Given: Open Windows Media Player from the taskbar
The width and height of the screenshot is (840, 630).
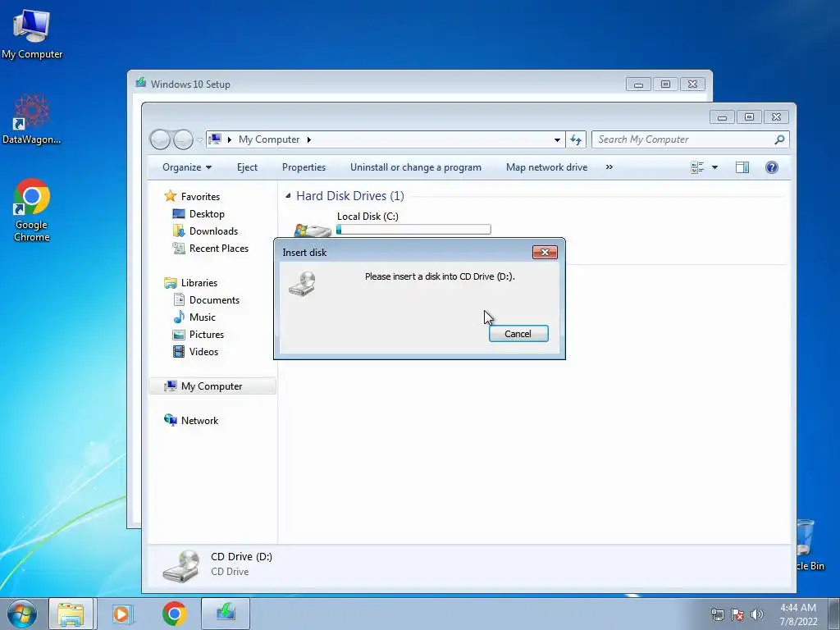Looking at the screenshot, I should pos(123,614).
